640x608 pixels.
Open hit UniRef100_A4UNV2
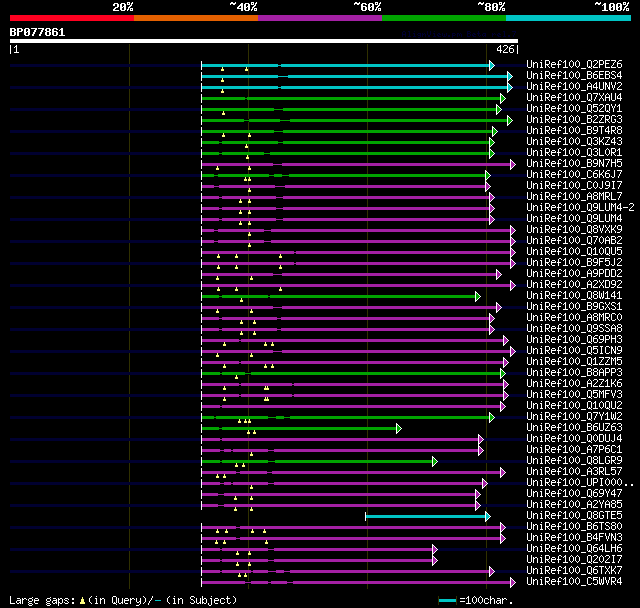pyautogui.click(x=574, y=87)
